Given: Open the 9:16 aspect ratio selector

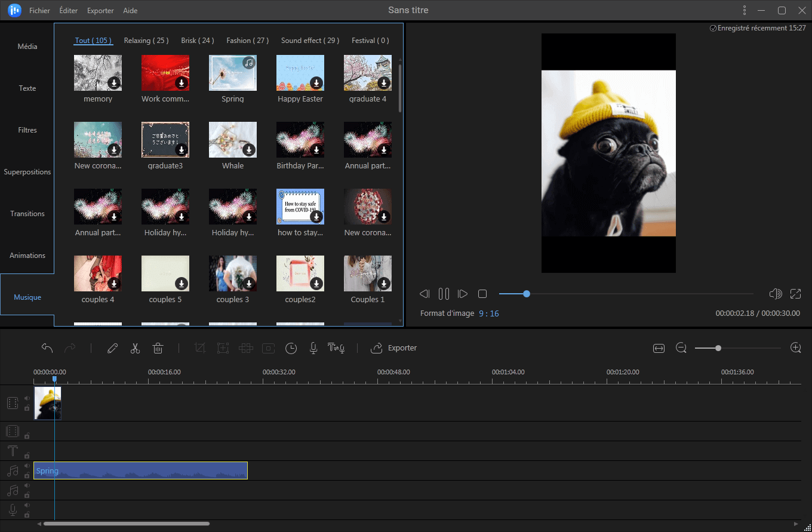Looking at the screenshot, I should tap(488, 313).
